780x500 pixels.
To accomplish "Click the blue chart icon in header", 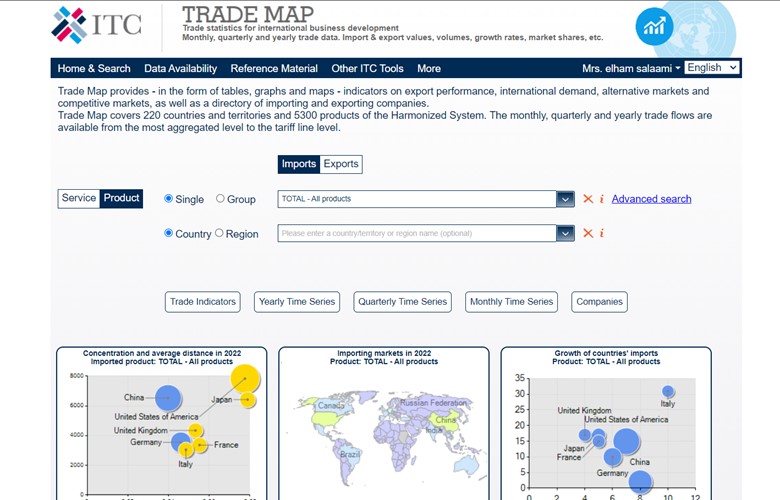I will click(654, 26).
